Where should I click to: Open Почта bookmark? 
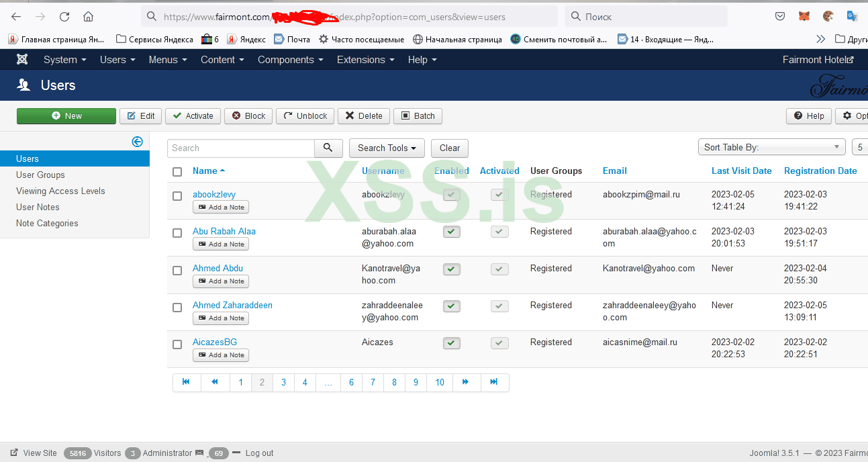pyautogui.click(x=292, y=40)
